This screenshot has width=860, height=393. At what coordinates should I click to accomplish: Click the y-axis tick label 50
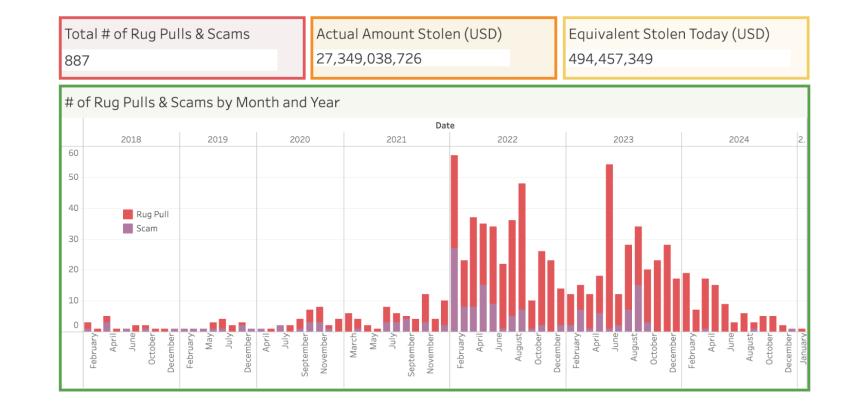click(73, 177)
